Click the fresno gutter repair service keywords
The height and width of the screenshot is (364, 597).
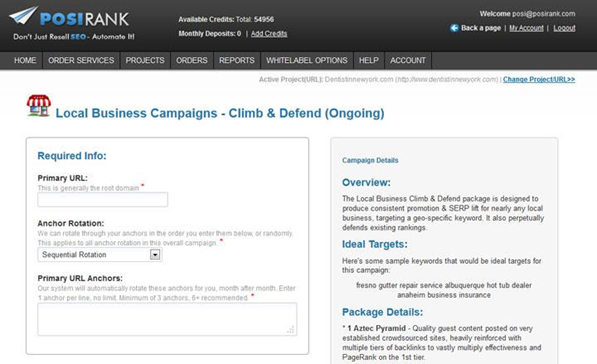click(x=444, y=290)
